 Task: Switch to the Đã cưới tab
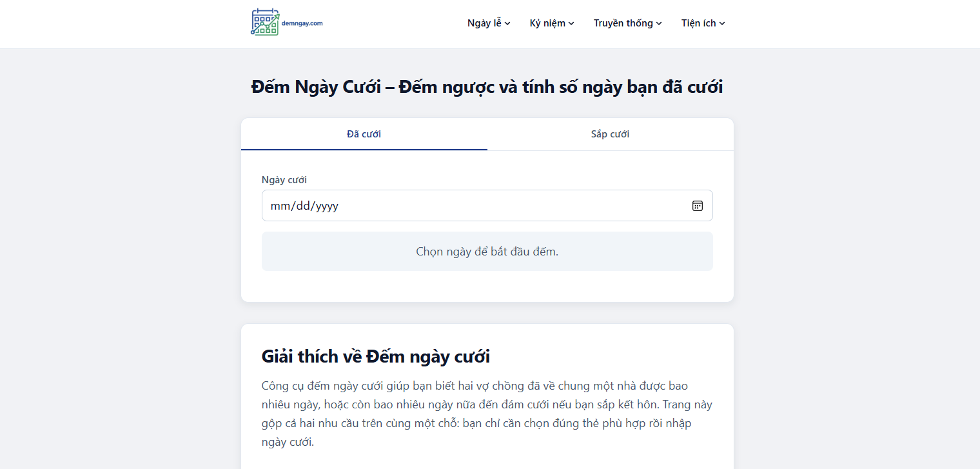pyautogui.click(x=364, y=134)
